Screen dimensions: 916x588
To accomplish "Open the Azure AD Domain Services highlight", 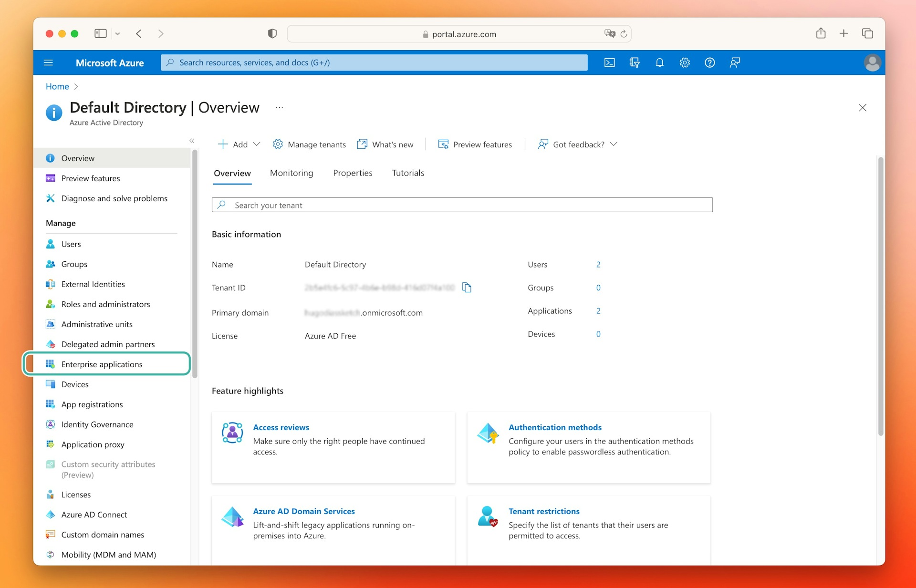I will tap(304, 511).
